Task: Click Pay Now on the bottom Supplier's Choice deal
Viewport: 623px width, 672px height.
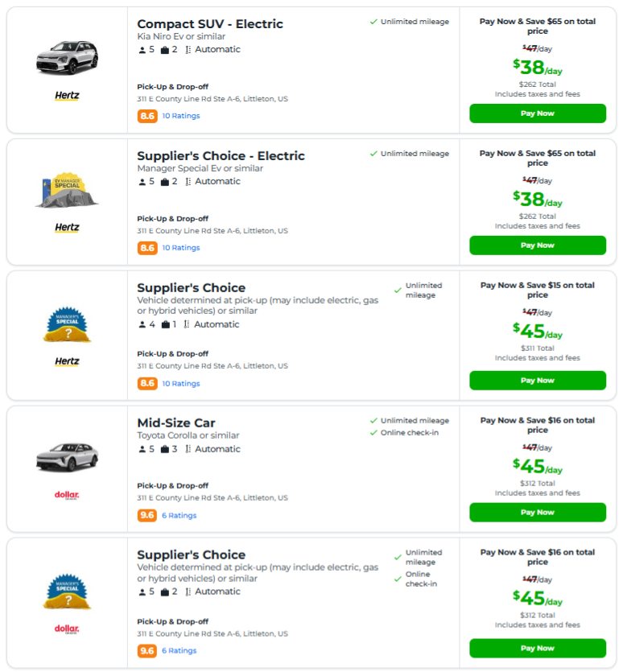Action: point(537,648)
